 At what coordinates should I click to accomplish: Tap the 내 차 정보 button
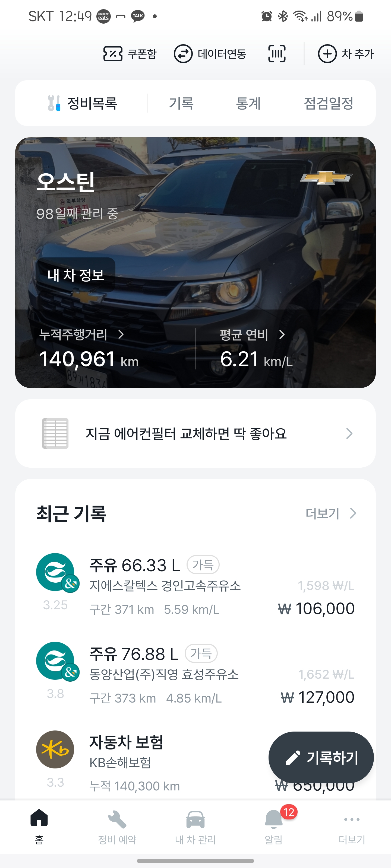point(75,275)
